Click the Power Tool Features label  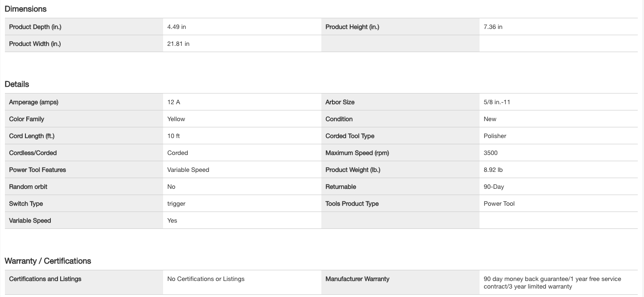tap(37, 170)
